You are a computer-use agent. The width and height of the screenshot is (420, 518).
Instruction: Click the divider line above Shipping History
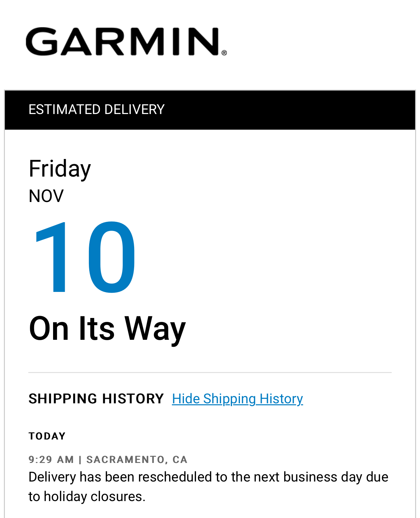210,372
